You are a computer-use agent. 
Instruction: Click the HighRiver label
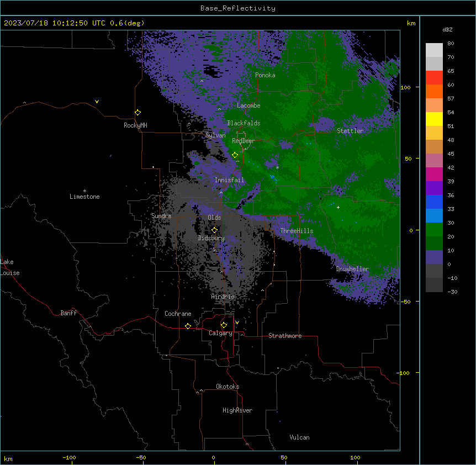237,410
